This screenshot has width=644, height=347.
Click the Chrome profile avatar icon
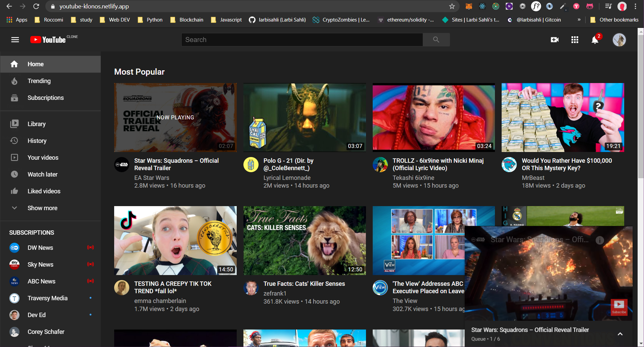pos(622,6)
